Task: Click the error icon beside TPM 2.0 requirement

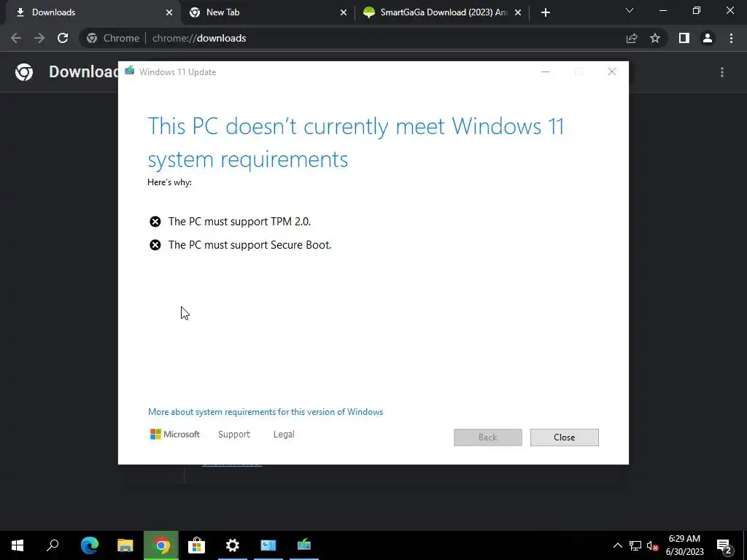Action: (x=155, y=222)
